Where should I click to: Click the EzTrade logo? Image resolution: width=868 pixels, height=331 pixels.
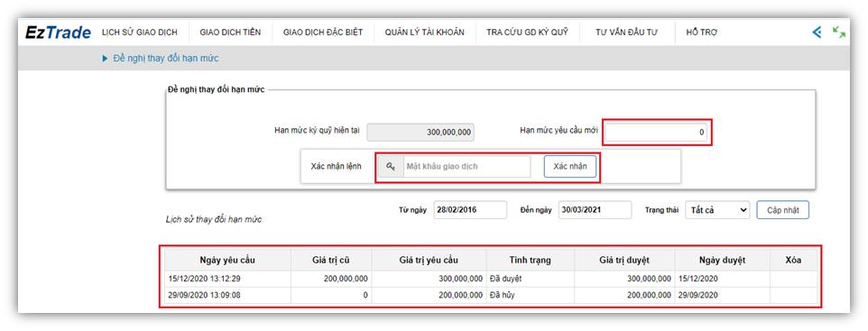point(58,32)
